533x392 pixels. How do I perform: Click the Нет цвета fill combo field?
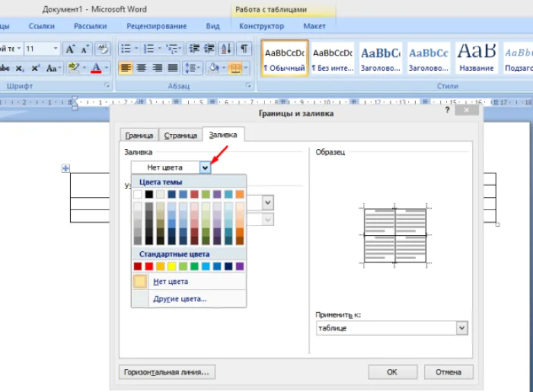pyautogui.click(x=166, y=167)
